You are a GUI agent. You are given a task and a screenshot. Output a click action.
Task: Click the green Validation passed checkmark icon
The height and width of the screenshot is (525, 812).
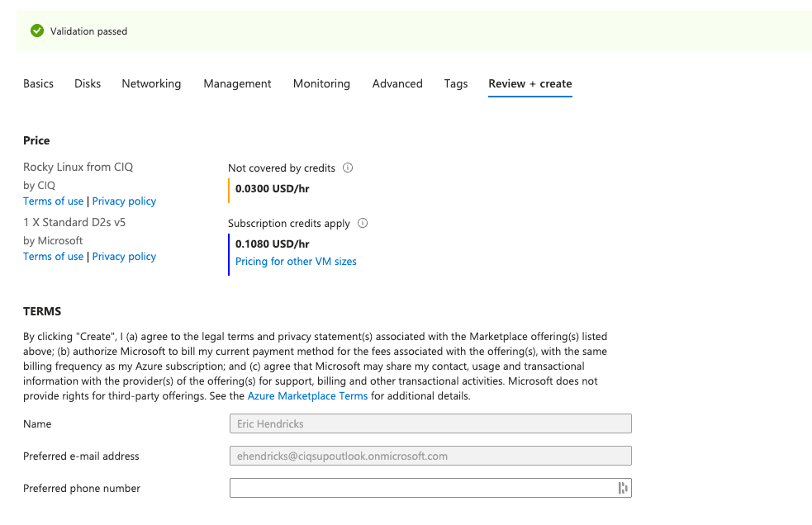click(x=36, y=31)
